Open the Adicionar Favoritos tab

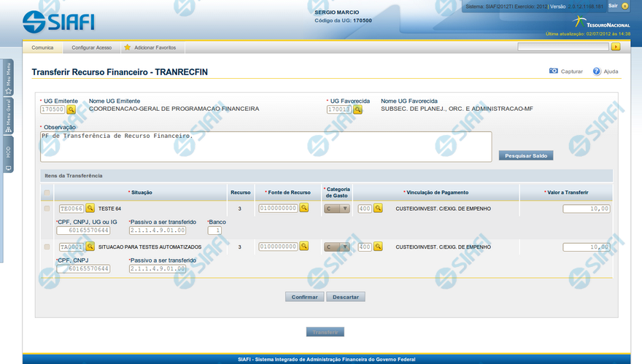pyautogui.click(x=154, y=47)
